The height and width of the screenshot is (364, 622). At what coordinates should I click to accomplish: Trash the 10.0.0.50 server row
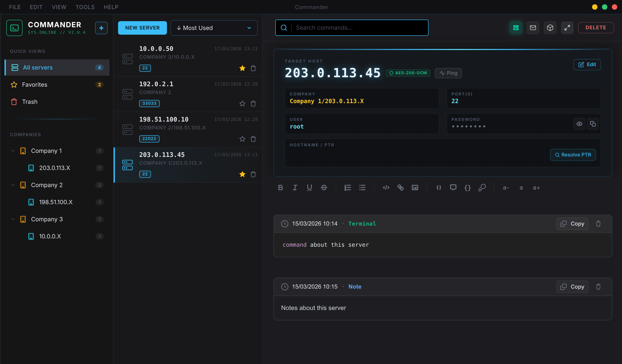(253, 68)
